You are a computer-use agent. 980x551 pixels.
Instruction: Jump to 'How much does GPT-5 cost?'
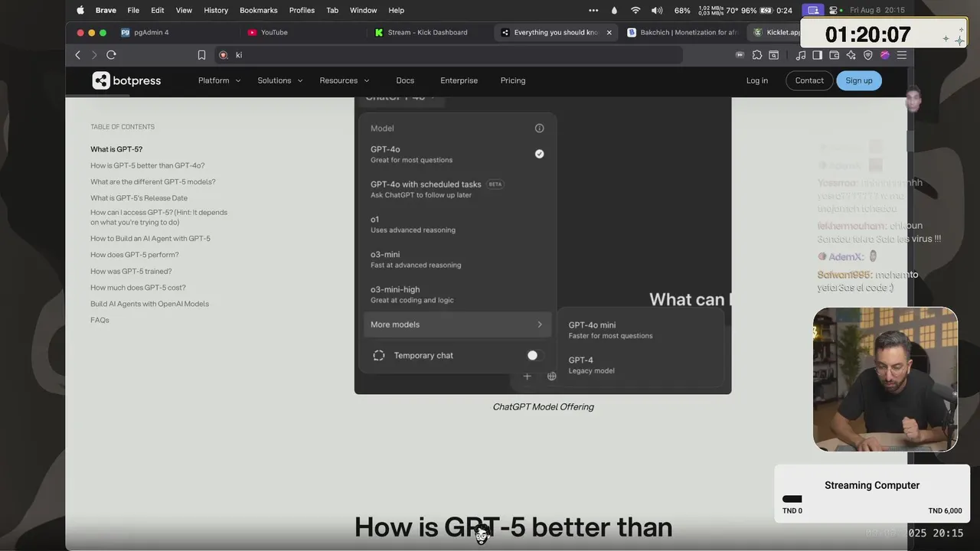pos(138,288)
